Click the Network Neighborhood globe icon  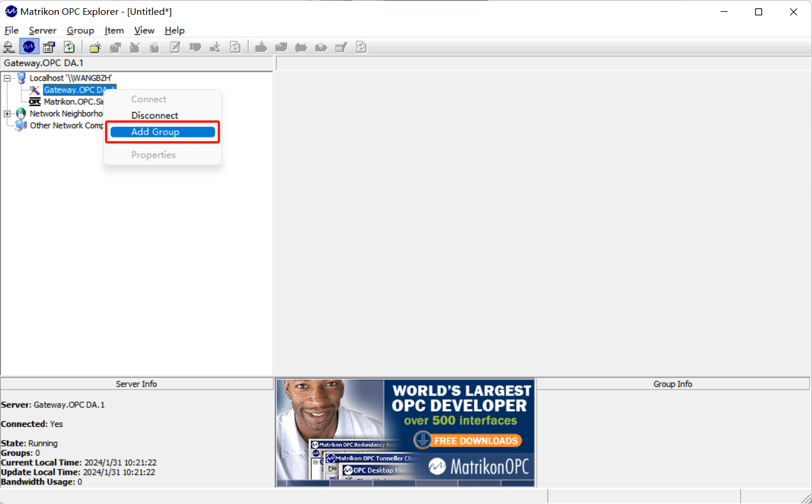21,113
